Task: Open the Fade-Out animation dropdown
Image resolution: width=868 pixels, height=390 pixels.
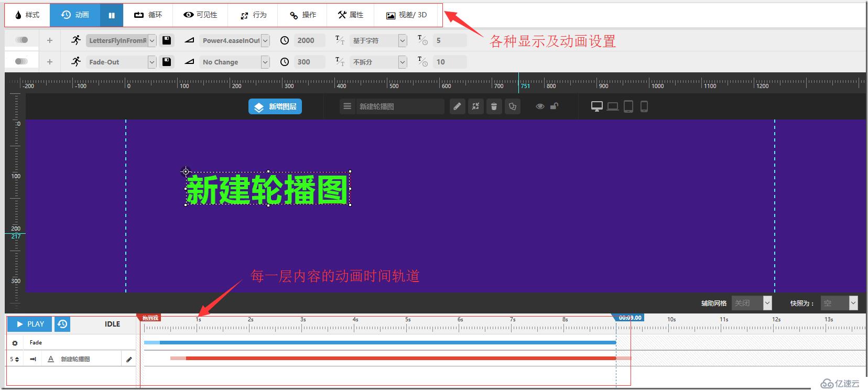Action: click(x=121, y=62)
